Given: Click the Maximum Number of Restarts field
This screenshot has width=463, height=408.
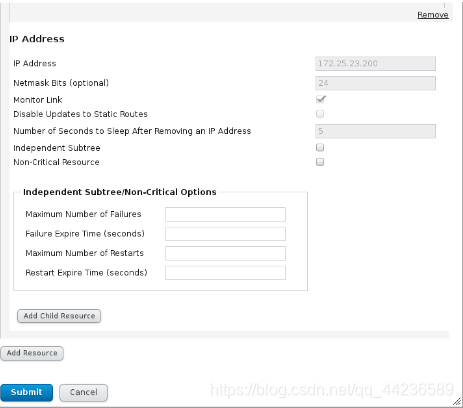Looking at the screenshot, I should pos(225,253).
